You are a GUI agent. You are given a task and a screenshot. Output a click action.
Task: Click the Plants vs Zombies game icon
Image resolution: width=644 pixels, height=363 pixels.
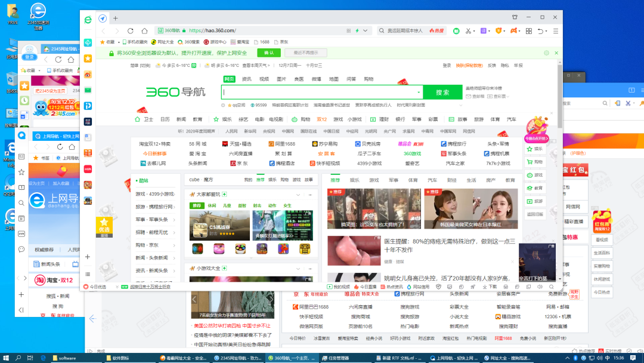[262, 249]
